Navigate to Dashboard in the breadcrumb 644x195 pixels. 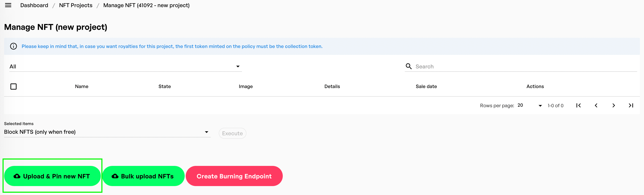point(34,5)
